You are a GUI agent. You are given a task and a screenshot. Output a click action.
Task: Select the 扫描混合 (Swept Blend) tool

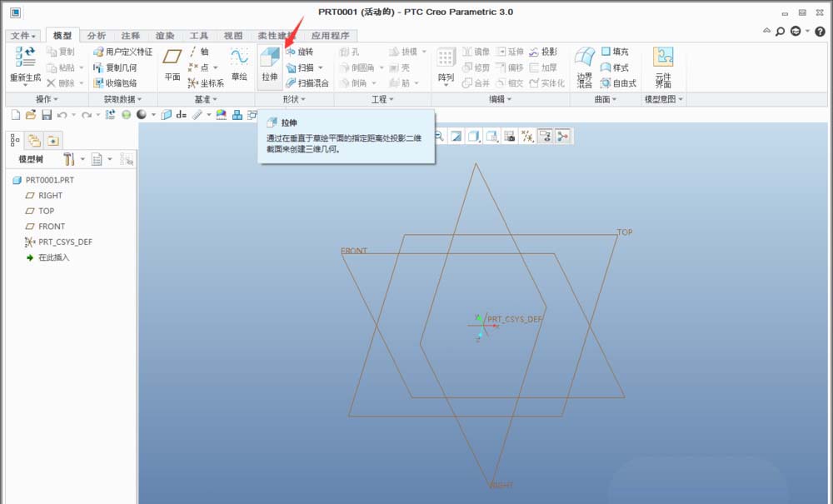(307, 82)
